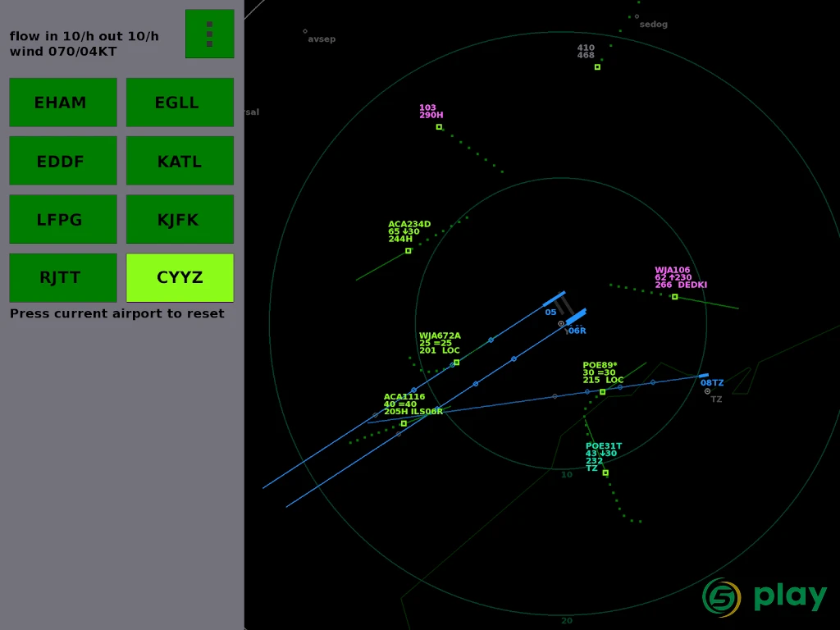
Task: Select the POE89* aircraft target
Action: click(603, 392)
